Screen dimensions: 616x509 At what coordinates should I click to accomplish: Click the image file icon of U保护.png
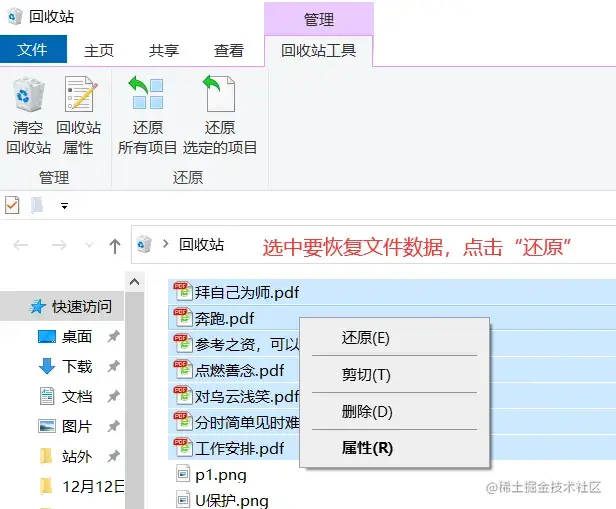point(183,499)
